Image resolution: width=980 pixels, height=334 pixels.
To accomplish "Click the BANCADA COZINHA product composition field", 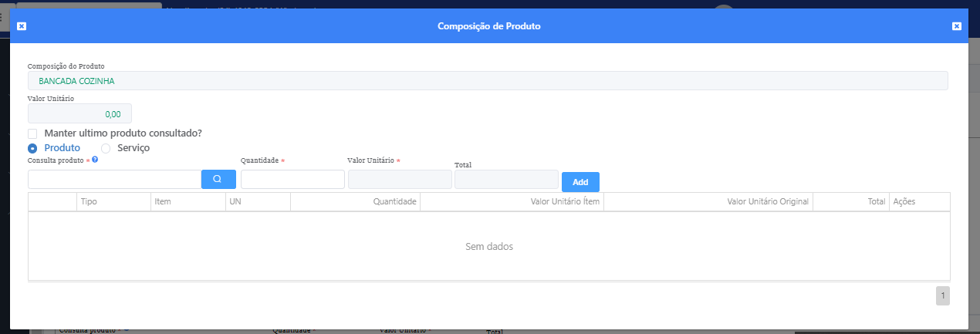I will click(x=488, y=81).
